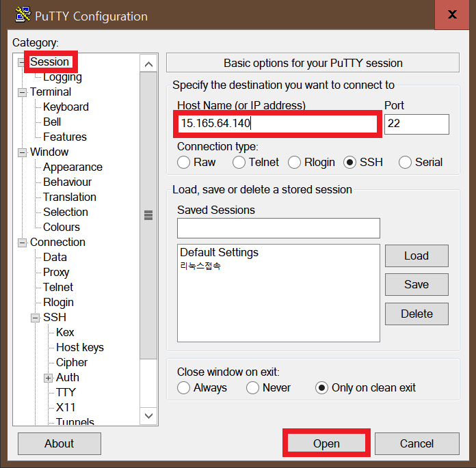
Task: Select the Raw connection type
Action: (x=184, y=163)
